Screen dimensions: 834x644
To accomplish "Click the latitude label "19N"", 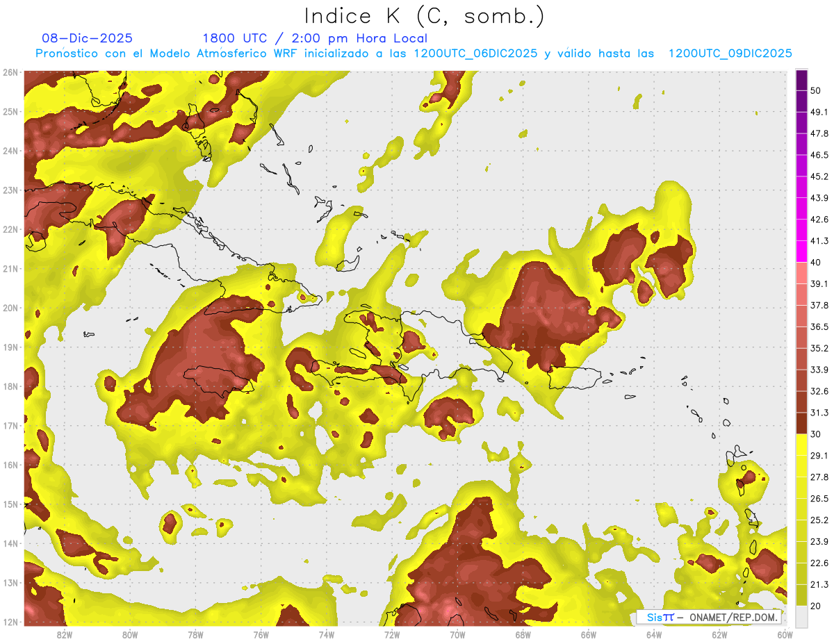I will point(10,347).
